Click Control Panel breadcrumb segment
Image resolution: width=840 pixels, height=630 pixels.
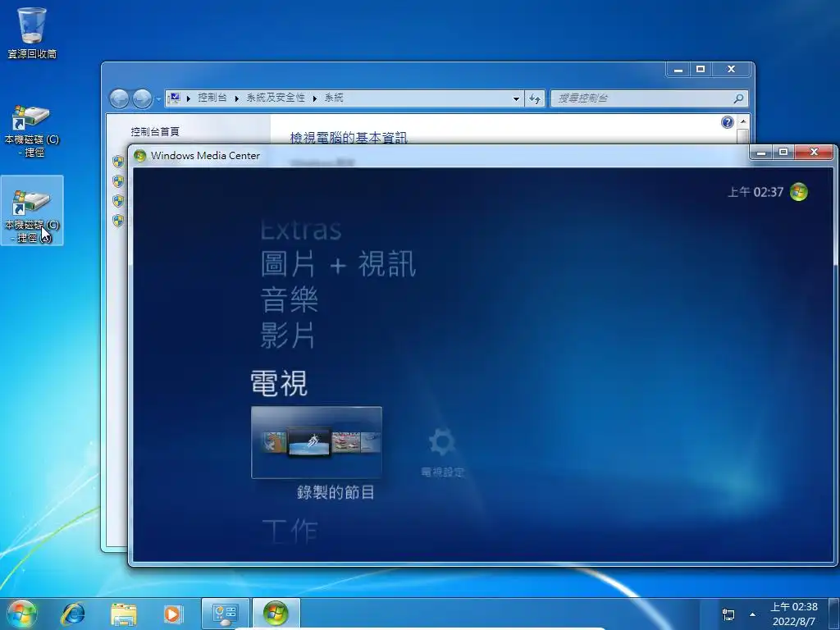pos(212,98)
